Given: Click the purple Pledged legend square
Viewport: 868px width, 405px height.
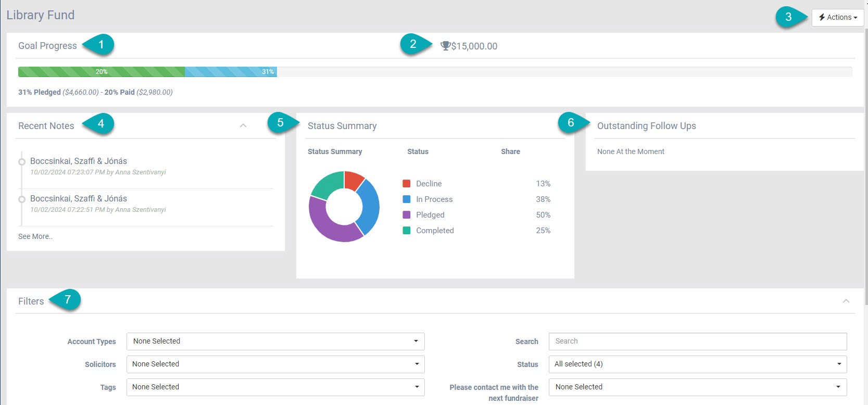Looking at the screenshot, I should tap(407, 215).
